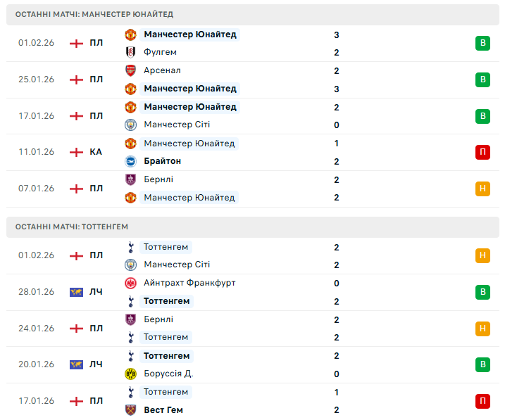Click Останні матчі: Манчестер Юнайтед header
Screen dimensions: 505x420
tap(94, 14)
